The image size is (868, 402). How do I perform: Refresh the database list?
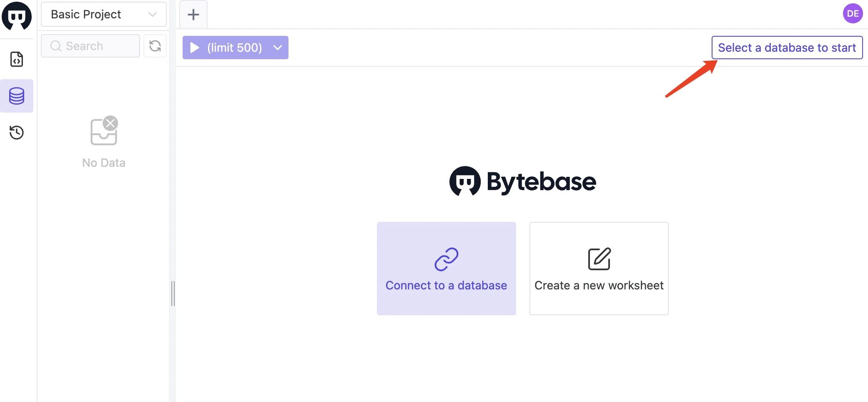pos(155,46)
